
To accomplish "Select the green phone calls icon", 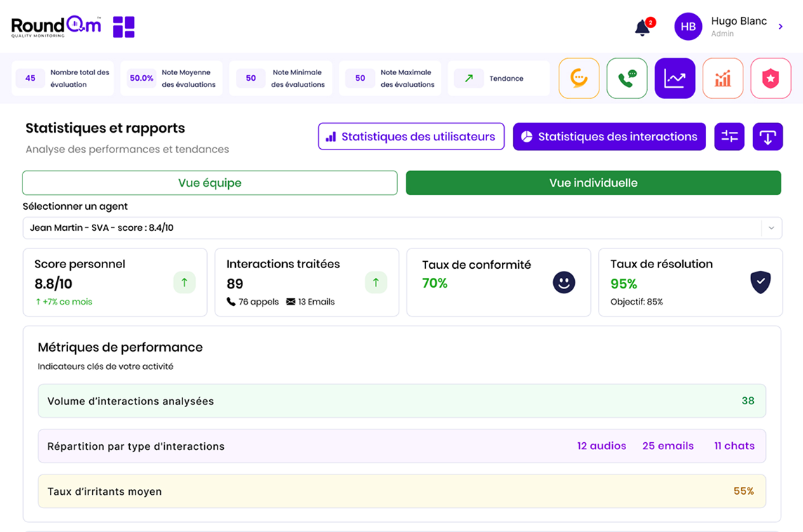I will (x=627, y=78).
